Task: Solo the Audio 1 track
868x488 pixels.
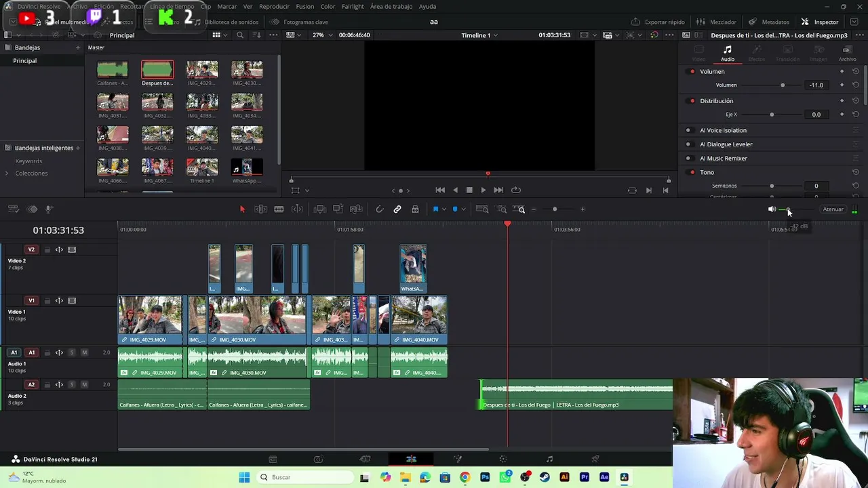Action: click(x=72, y=352)
